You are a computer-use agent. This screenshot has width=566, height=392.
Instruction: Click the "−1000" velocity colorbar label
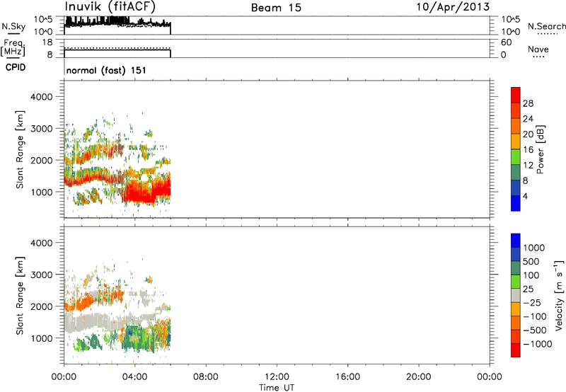coord(538,344)
